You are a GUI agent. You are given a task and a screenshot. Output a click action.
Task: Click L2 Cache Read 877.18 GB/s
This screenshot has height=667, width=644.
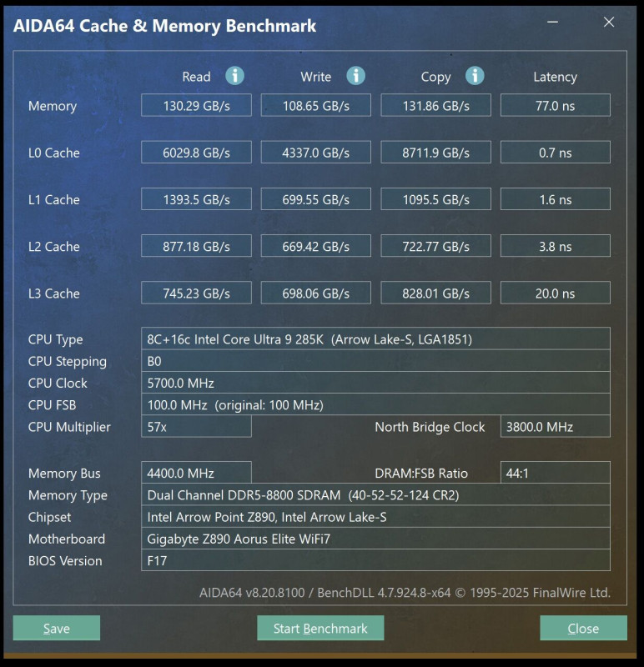click(196, 246)
